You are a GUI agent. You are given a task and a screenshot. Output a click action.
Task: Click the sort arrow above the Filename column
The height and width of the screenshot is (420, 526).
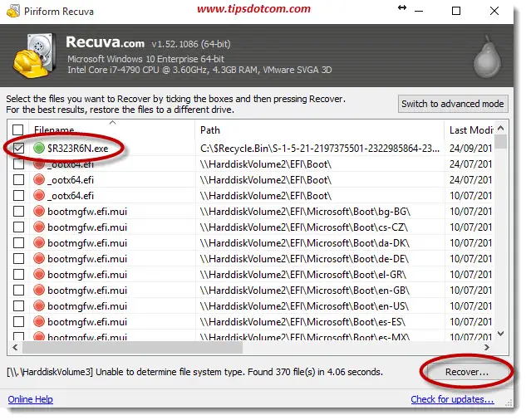(113, 123)
